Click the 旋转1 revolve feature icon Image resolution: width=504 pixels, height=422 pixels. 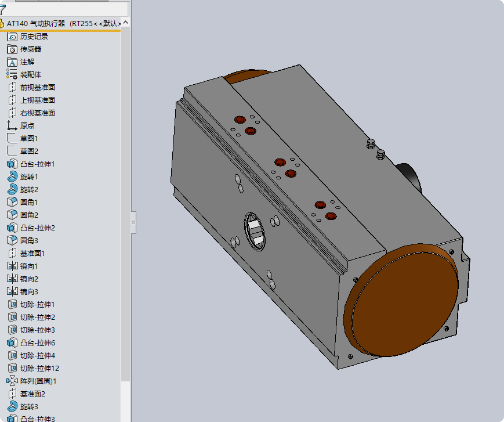coord(12,176)
